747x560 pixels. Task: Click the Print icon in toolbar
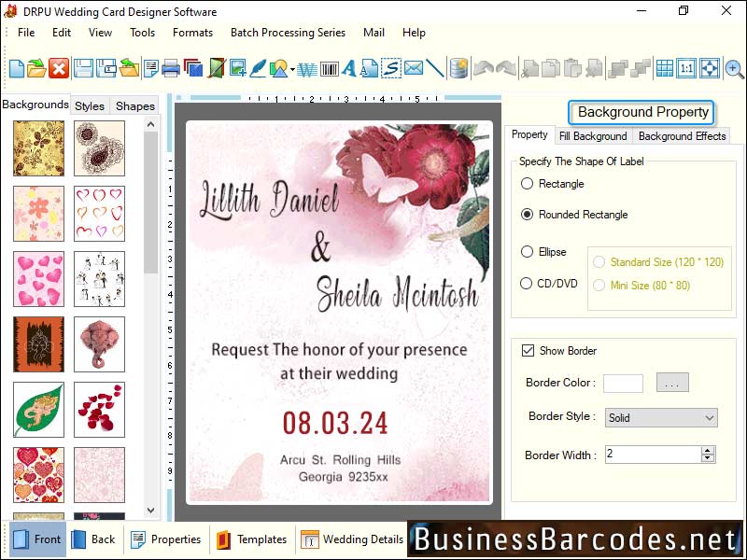coord(168,68)
